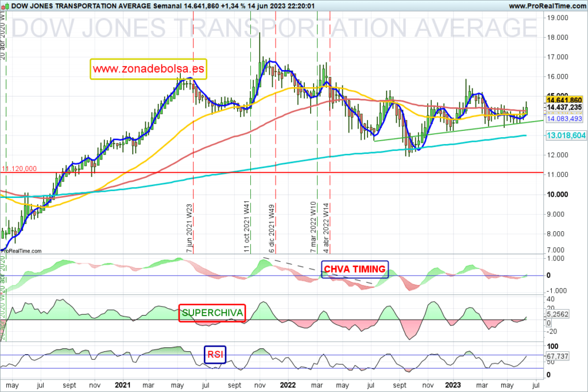588x392 pixels.
Task: Open the www.ProRealTime.com link in the header
Action: (x=547, y=6)
